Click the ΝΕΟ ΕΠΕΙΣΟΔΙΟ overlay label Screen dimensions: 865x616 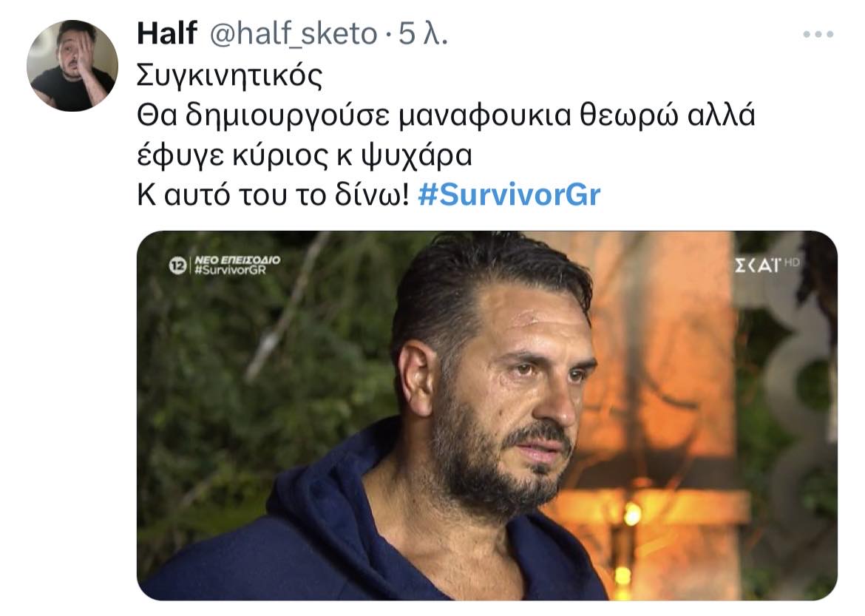click(x=237, y=260)
